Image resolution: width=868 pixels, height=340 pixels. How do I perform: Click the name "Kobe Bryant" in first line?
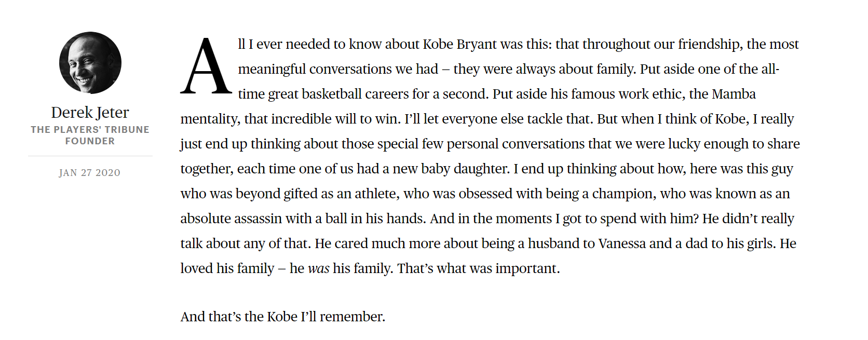[x=460, y=44]
